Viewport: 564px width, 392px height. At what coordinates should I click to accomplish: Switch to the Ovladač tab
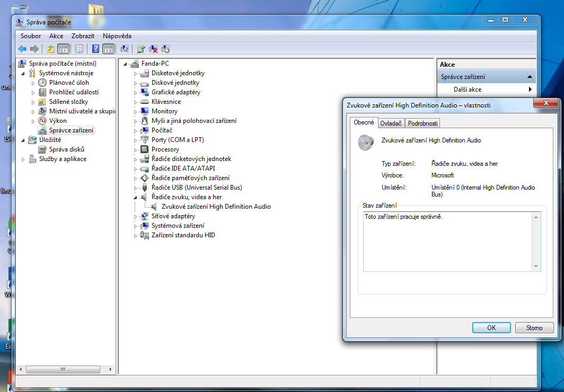point(391,123)
